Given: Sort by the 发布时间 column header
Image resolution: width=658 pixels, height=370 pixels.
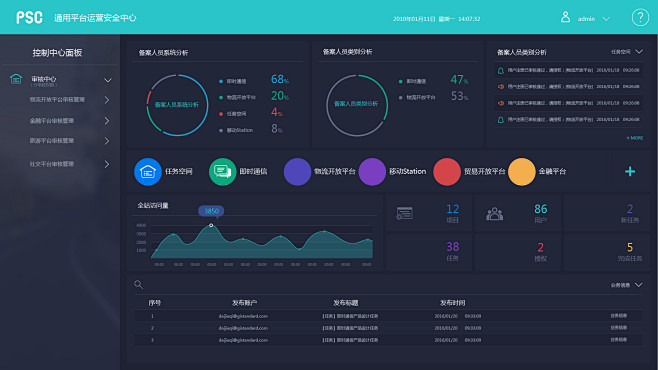Looking at the screenshot, I should tap(452, 303).
